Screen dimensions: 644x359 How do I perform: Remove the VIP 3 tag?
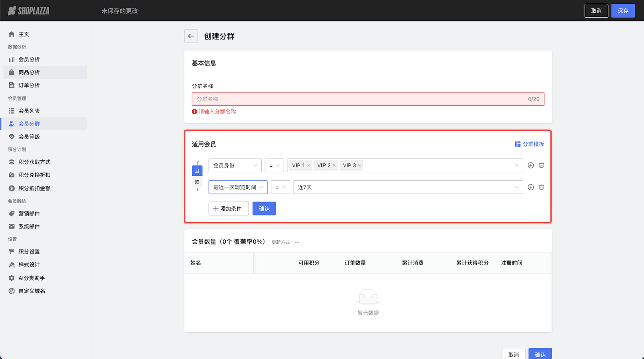click(x=359, y=165)
